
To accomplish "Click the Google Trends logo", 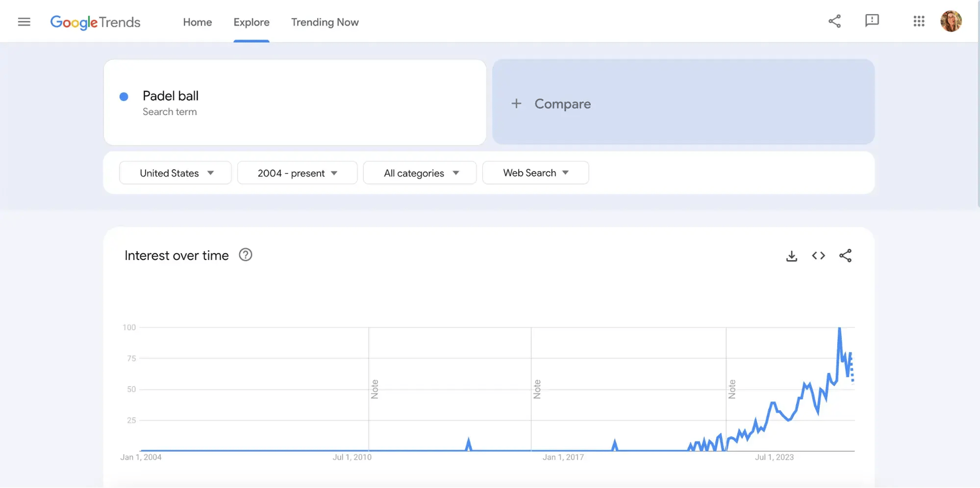I will (95, 22).
